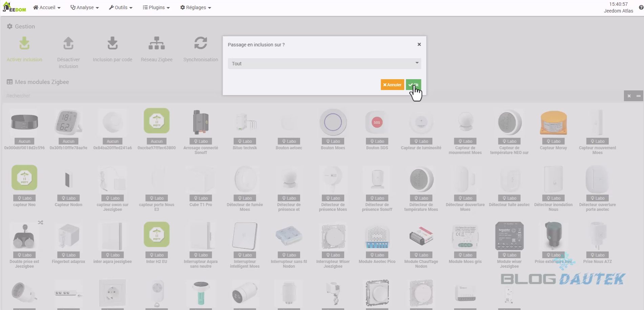Open the Interrupteur intelligent Moes module
644x310 pixels.
pos(245,245)
